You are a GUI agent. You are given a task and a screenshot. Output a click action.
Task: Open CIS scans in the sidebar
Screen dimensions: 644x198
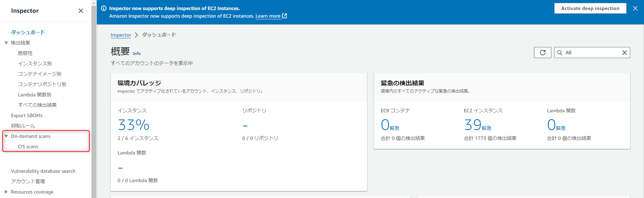tap(28, 147)
